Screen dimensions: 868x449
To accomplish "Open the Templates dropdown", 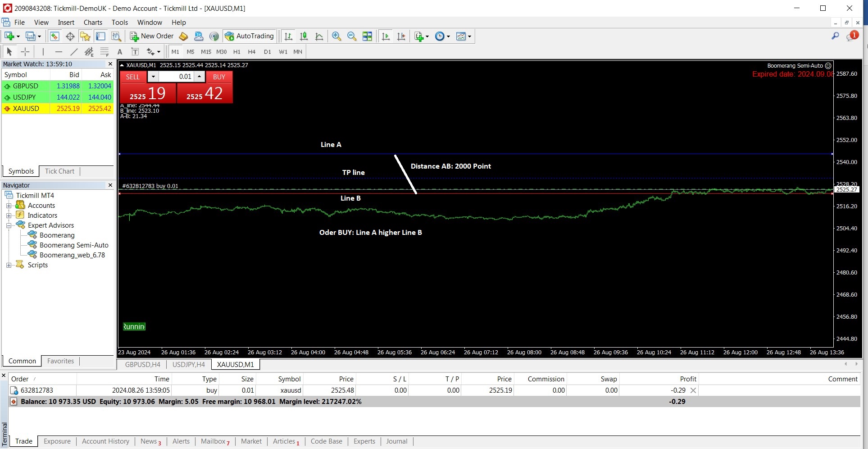I will 464,36.
